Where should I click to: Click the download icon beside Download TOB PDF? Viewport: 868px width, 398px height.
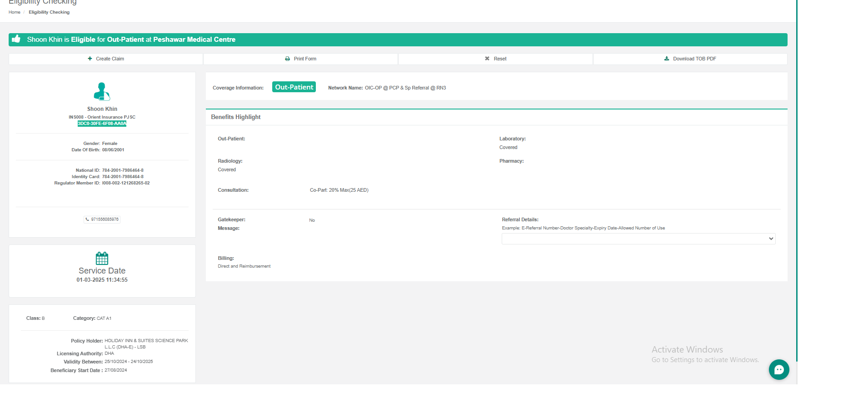667,59
